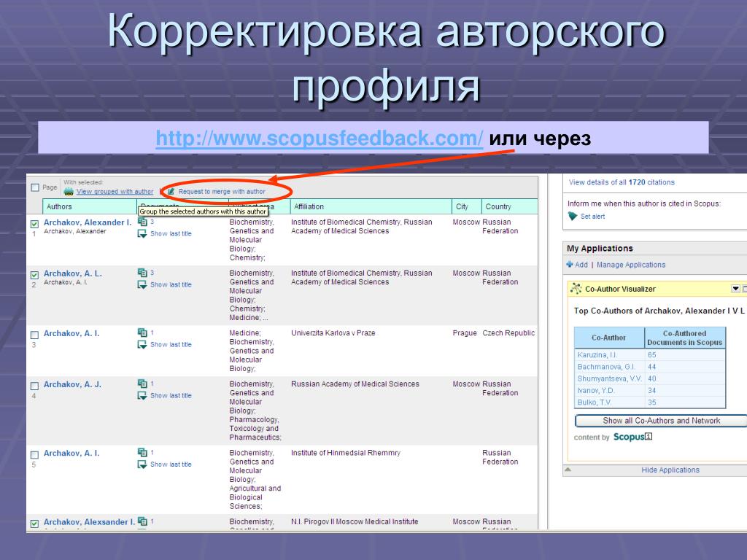
Task: Uncheck Archakov, Alexsander I. row checkbox
Action: click(x=34, y=524)
